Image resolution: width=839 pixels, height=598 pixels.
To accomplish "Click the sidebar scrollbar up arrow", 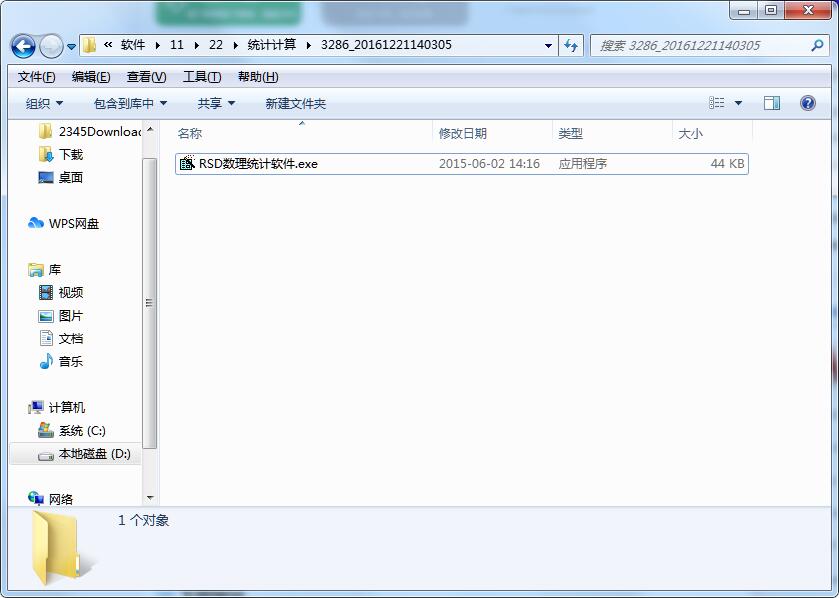I will [150, 129].
